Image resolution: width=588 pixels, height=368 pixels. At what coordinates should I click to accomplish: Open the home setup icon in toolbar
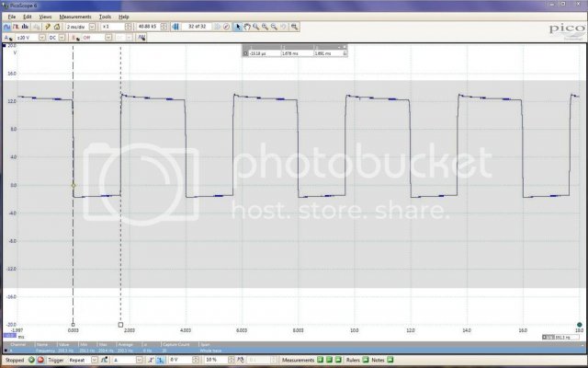coord(57,27)
